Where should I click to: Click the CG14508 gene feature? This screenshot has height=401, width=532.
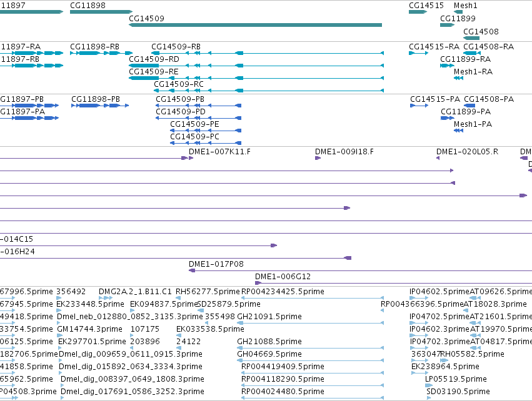(x=471, y=38)
